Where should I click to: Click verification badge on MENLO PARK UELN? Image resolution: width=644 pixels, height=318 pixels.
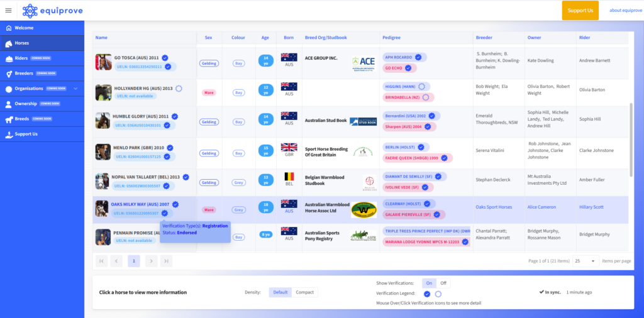(x=167, y=156)
